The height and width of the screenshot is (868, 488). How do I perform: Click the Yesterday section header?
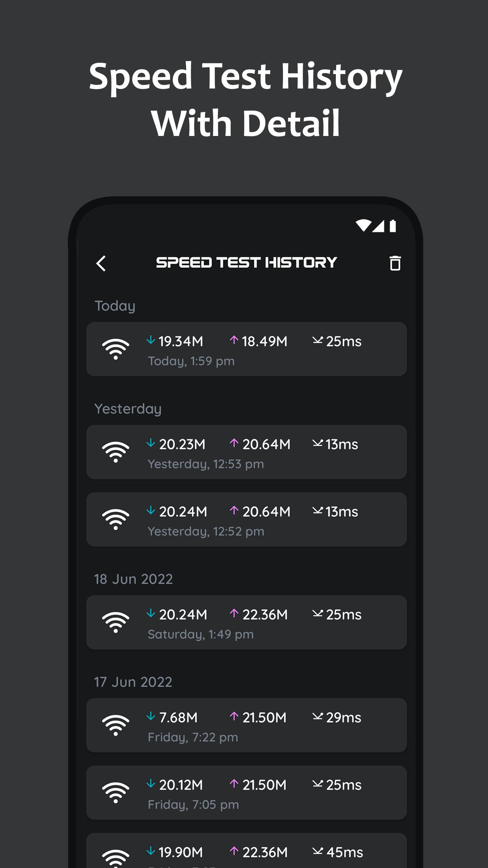click(128, 409)
